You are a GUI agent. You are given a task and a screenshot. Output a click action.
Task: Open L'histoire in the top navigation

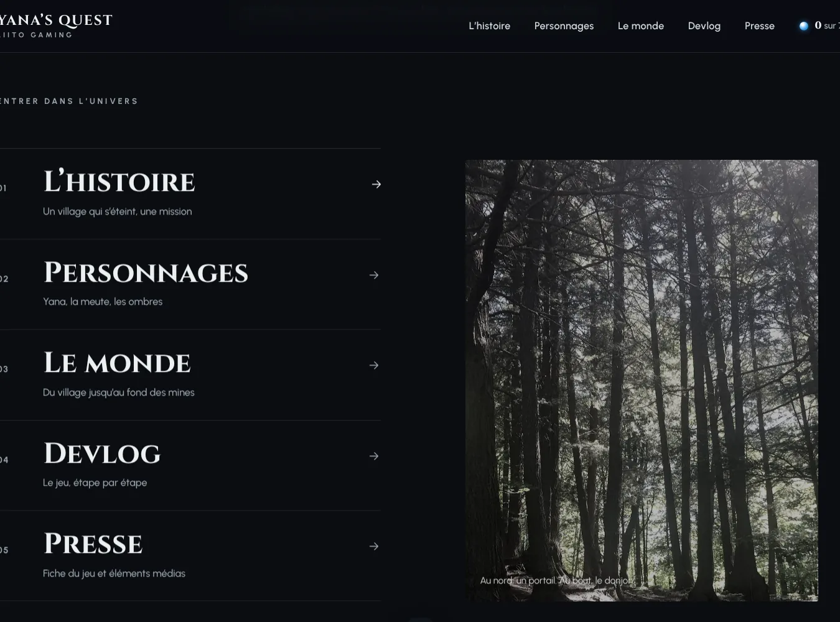(489, 26)
